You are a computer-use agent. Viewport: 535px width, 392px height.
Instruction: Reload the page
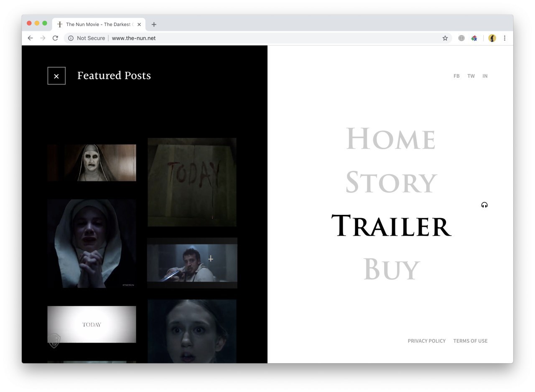[55, 38]
